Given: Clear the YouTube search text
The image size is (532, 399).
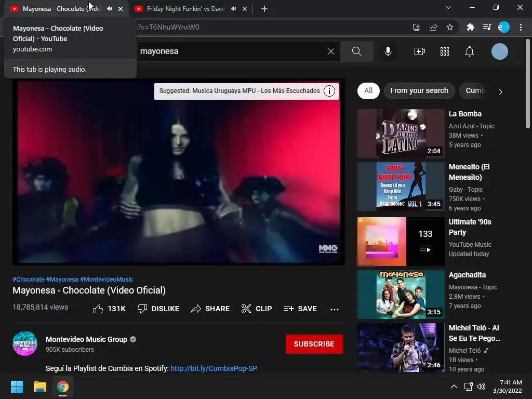Looking at the screenshot, I should (x=331, y=51).
